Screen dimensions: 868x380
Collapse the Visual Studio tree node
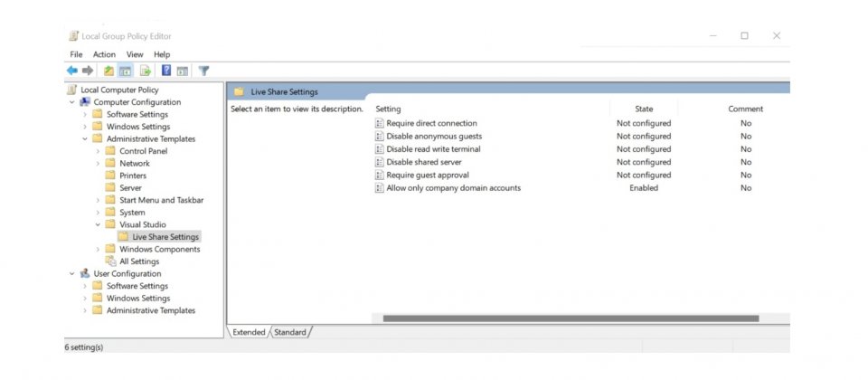coord(98,224)
